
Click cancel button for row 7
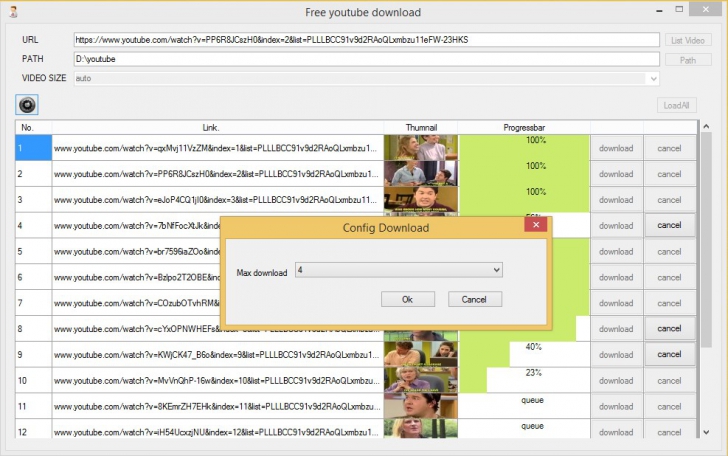click(670, 303)
